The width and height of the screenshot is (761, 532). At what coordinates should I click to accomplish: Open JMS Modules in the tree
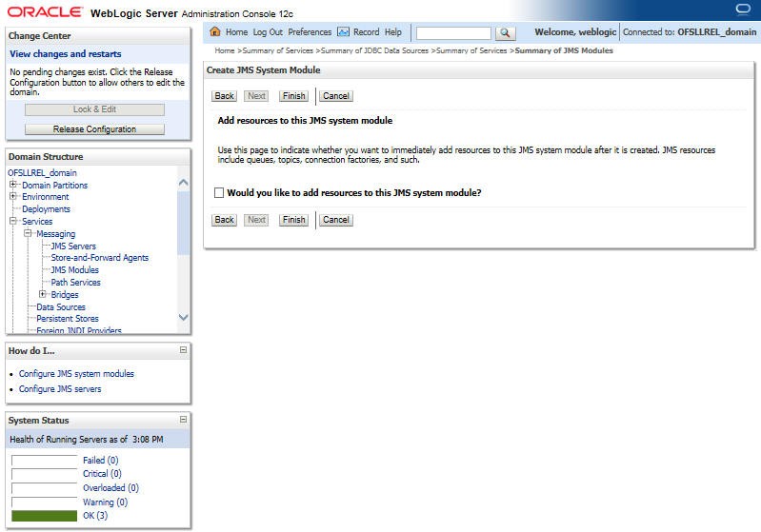74,270
